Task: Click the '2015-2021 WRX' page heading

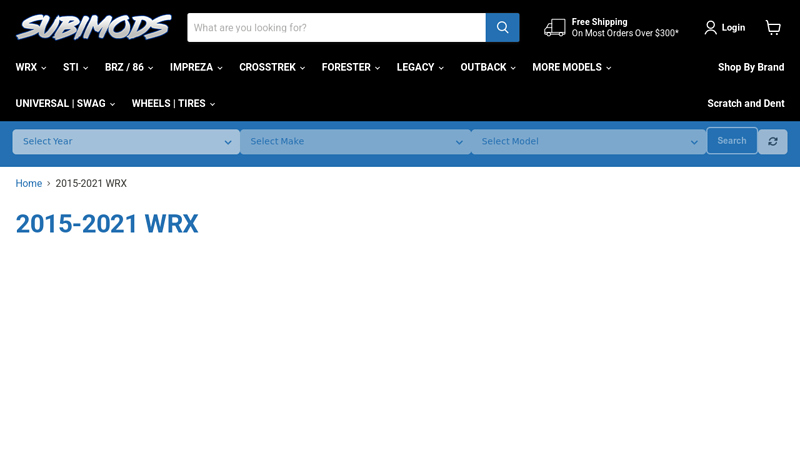Action: point(107,223)
